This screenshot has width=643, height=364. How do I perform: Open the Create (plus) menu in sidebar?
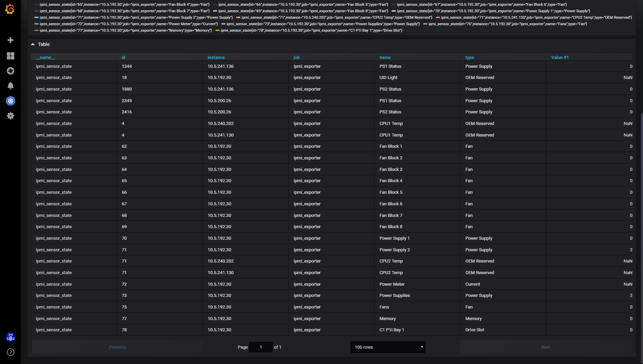pos(11,40)
